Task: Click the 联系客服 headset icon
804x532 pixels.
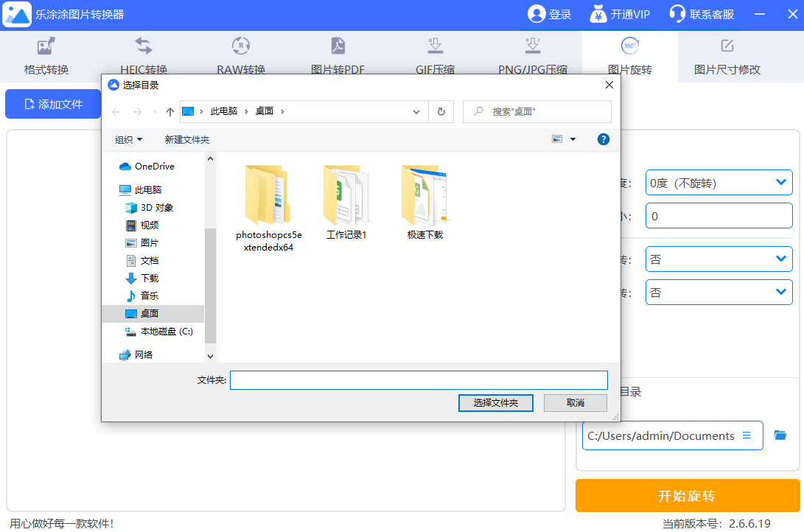Action: (677, 14)
